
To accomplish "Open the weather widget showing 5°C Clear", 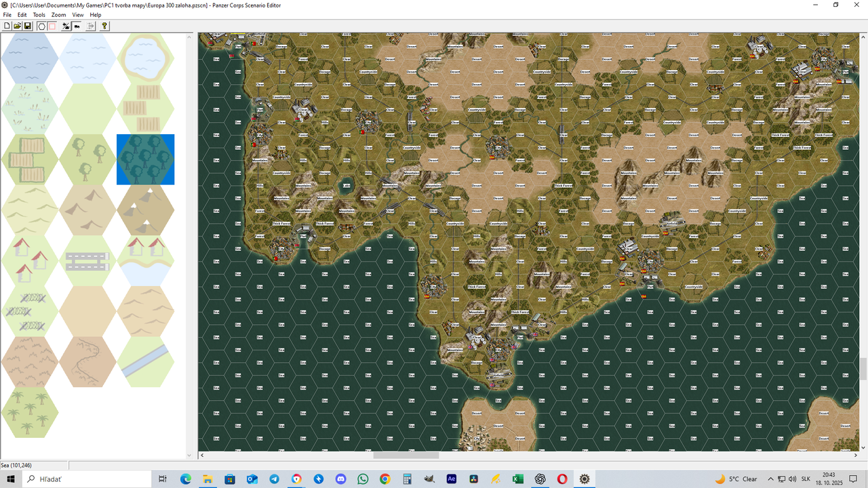I will (736, 479).
